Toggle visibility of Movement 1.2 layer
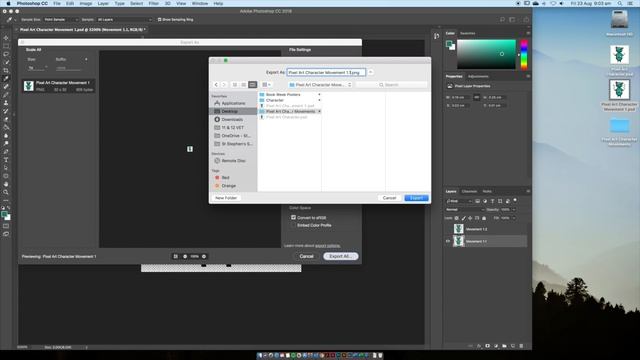The image size is (640, 360). point(448,229)
